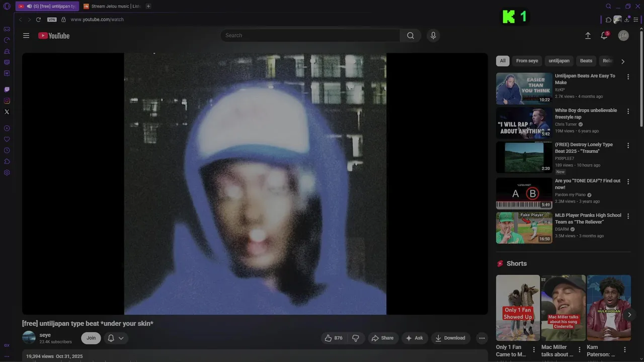Open Destroy Lonely Type Beat video title
Viewport: 644px width, 362px height.
coord(584,148)
